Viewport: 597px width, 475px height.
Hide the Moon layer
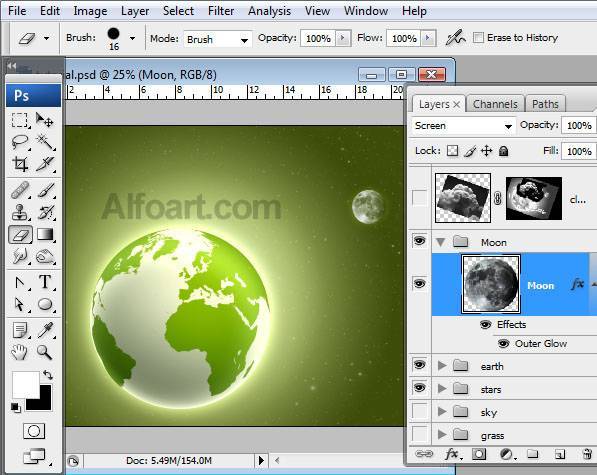(x=420, y=284)
